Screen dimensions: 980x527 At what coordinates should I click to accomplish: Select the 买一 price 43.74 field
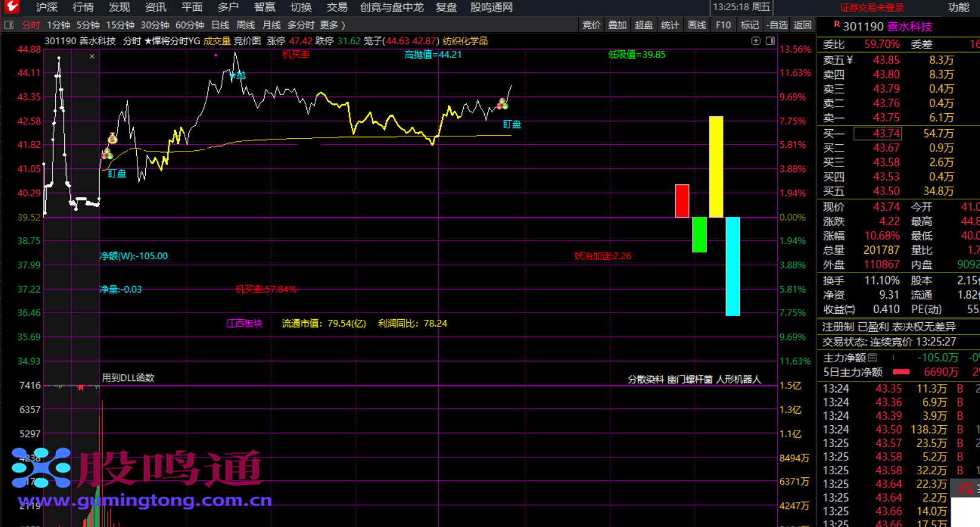pos(878,133)
